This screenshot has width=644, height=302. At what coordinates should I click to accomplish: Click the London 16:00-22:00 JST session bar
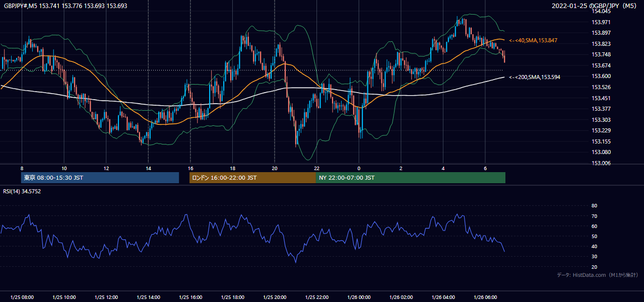click(x=252, y=178)
